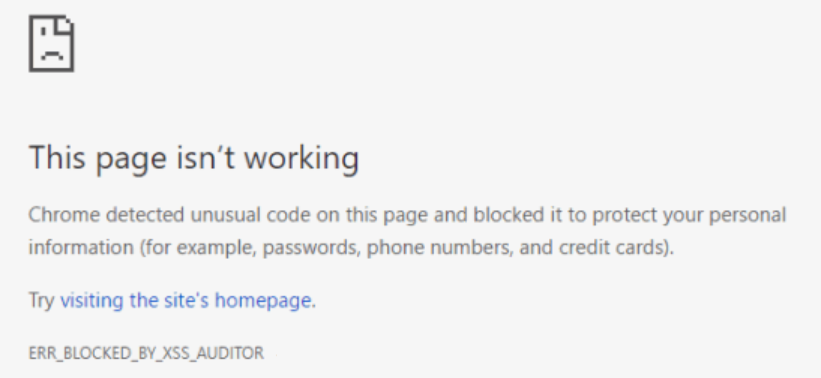Click the word 'information' starting the second line
821x378 pixels.
[81, 247]
